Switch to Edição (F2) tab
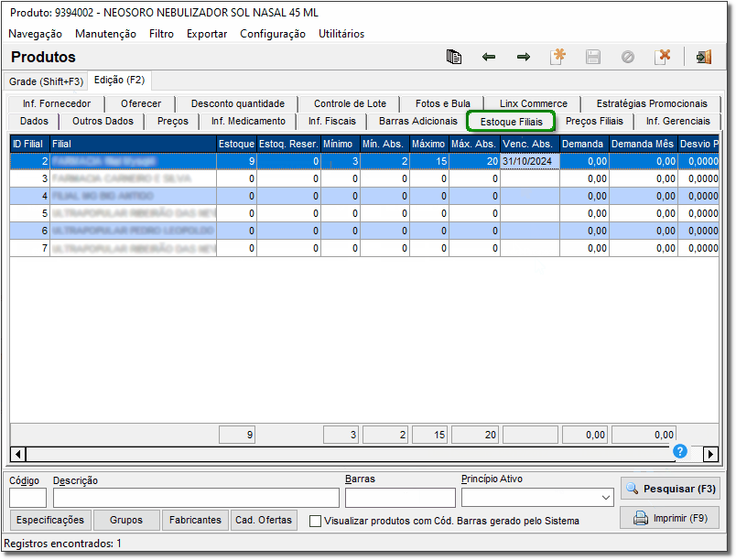736x560 pixels. click(119, 80)
